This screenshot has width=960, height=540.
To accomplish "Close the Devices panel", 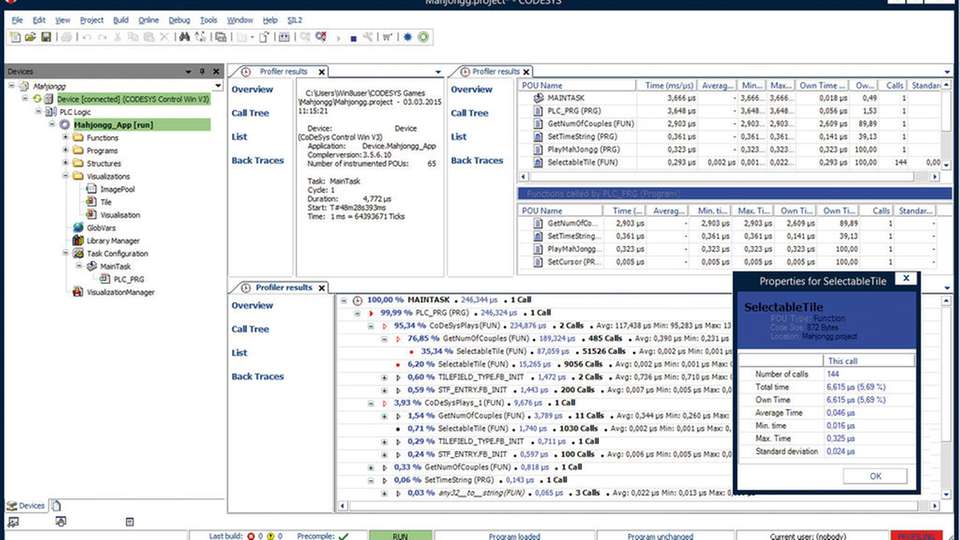I will 216,72.
